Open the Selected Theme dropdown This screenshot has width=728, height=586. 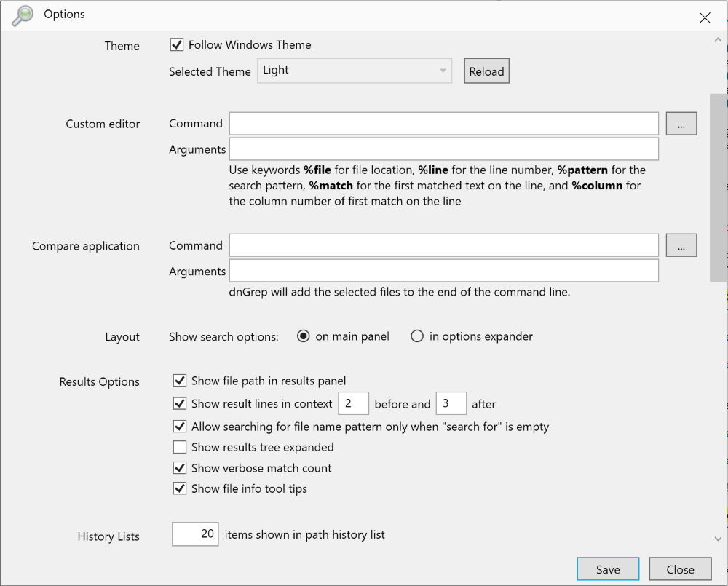(x=442, y=71)
